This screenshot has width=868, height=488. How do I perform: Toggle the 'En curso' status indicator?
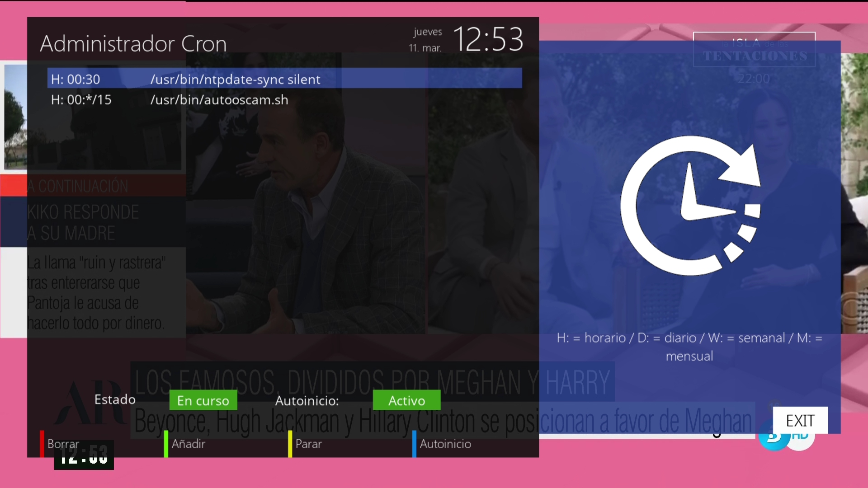(x=203, y=400)
